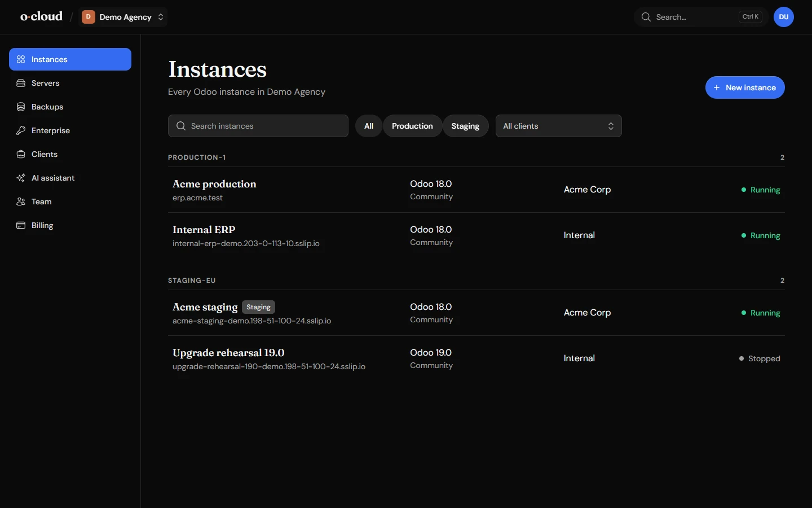
Task: Open the Acme staging instance
Action: click(x=476, y=313)
